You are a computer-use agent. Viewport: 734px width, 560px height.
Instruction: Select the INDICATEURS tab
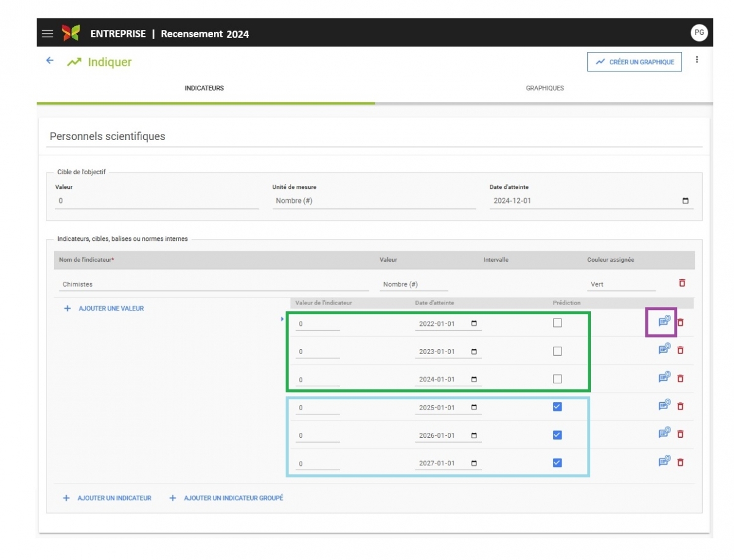coord(204,88)
